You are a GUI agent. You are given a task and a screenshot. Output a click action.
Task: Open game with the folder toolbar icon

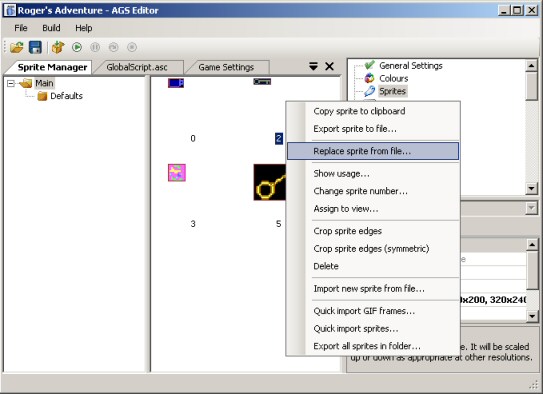pyautogui.click(x=16, y=47)
